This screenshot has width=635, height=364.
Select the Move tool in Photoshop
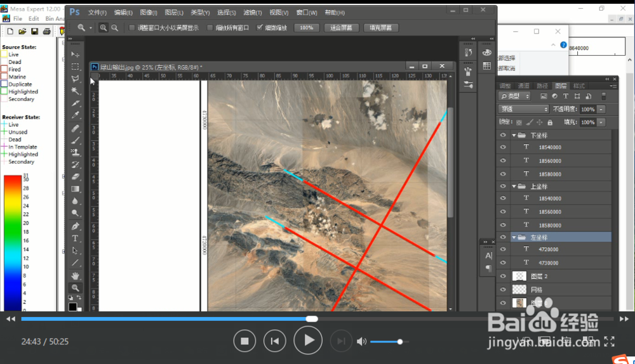click(x=76, y=54)
